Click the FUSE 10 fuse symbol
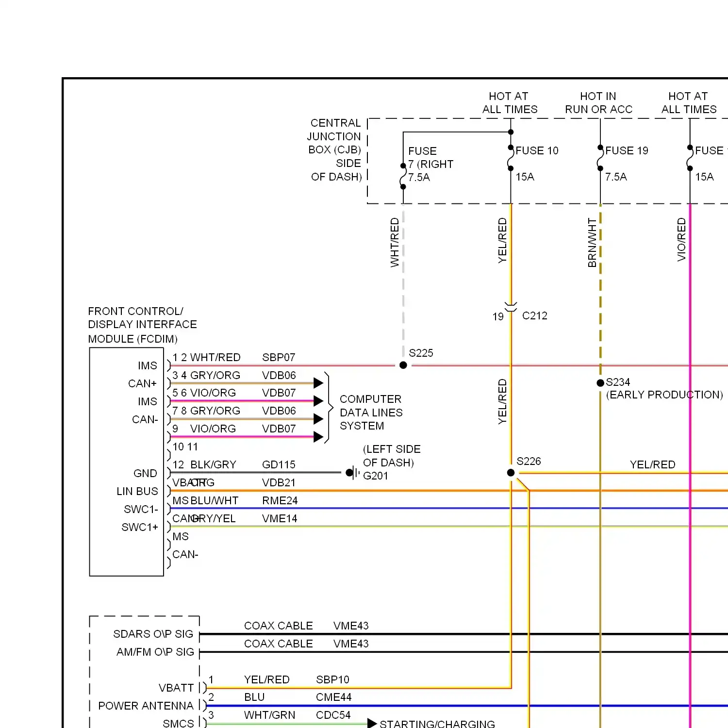Image resolution: width=728 pixels, height=728 pixels. pos(511,158)
